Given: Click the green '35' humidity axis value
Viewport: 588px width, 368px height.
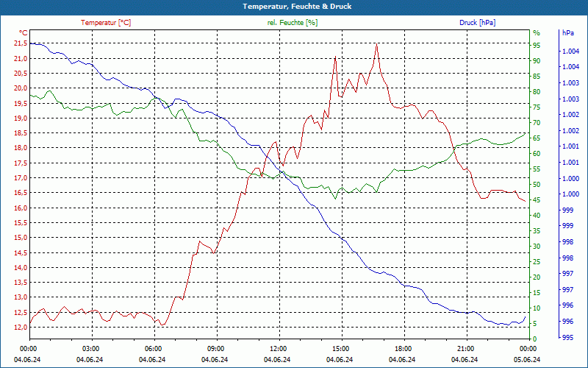Looking at the screenshot, I should [537, 231].
